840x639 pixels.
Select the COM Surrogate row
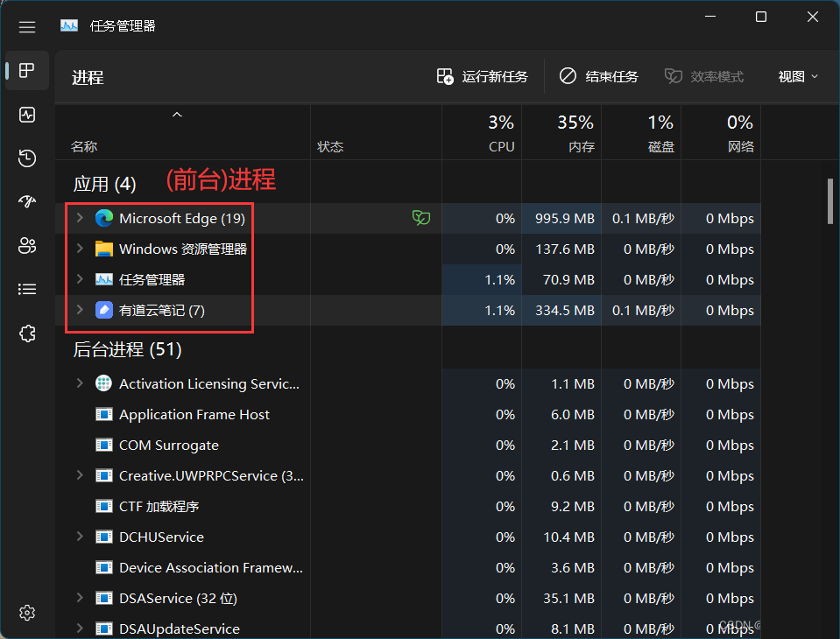pos(407,445)
